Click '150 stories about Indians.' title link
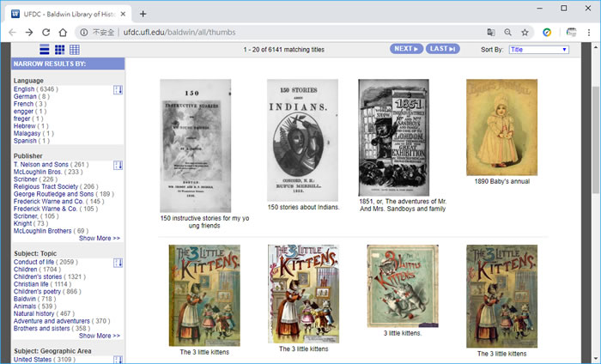This screenshot has height=364, width=601. coord(304,207)
